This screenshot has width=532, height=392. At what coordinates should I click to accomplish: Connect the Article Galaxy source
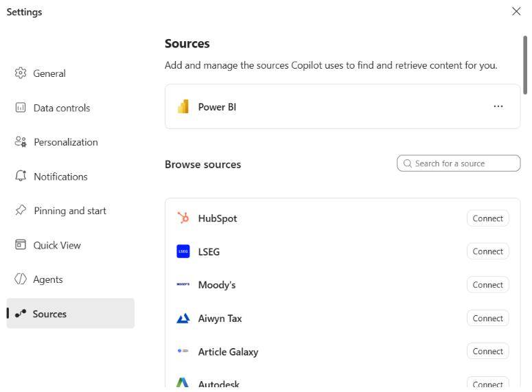click(x=487, y=351)
